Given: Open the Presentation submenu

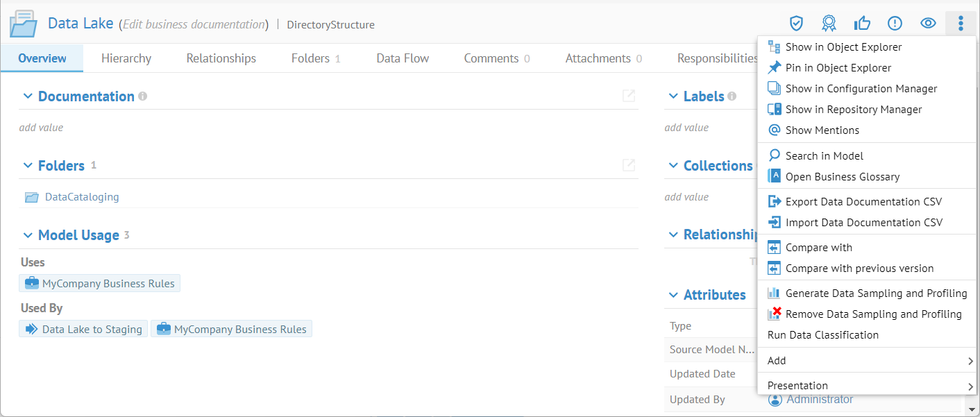Looking at the screenshot, I should click(x=868, y=385).
